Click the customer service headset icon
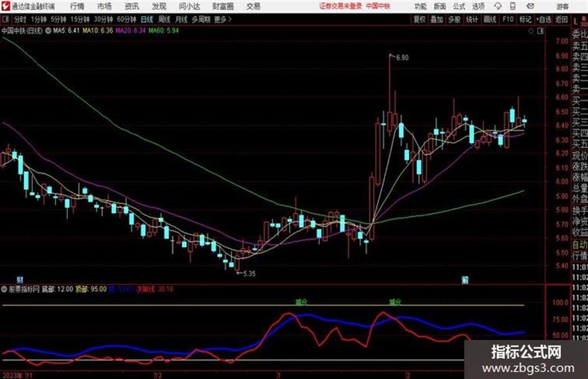Image resolution: width=588 pixels, height=379 pixels. pos(498,6)
